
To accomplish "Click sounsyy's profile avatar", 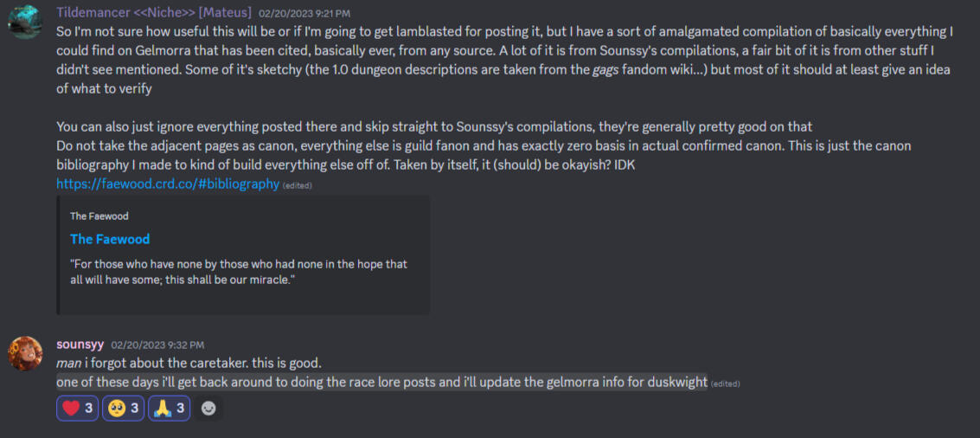I will pos(26,353).
